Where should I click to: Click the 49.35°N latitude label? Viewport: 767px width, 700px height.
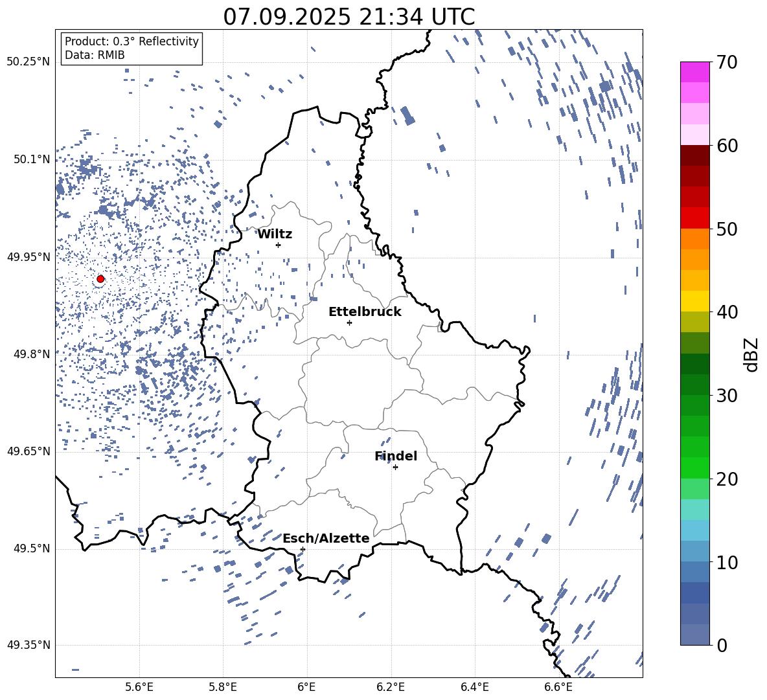click(x=29, y=645)
